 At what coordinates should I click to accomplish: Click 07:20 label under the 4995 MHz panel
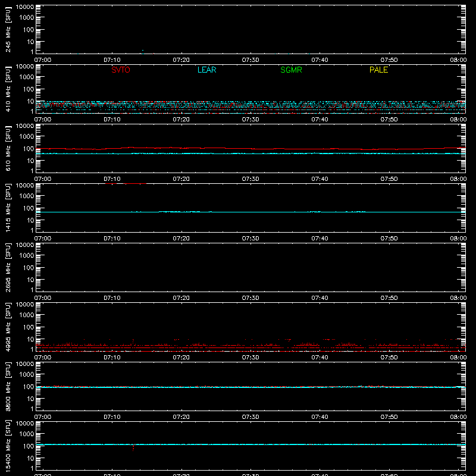tap(181, 358)
